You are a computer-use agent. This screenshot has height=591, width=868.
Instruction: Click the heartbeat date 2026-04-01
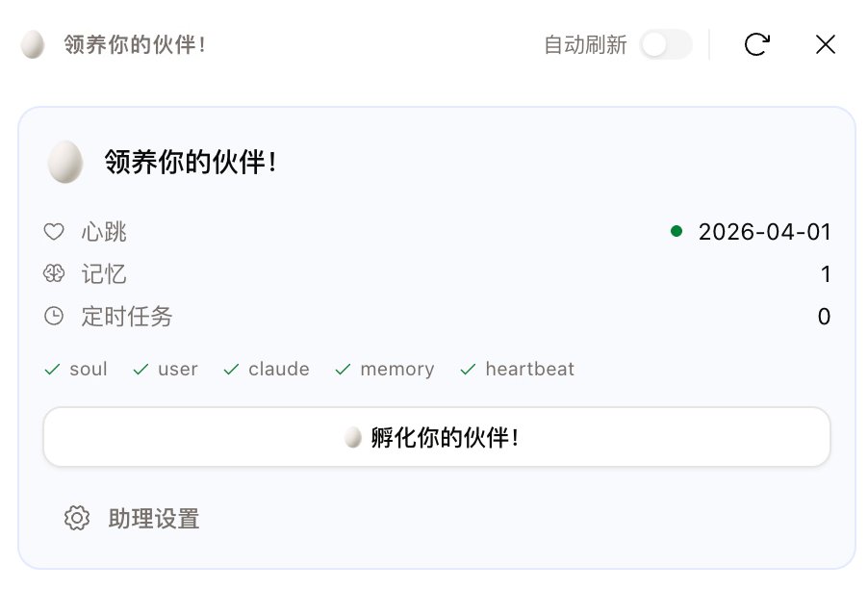[764, 232]
